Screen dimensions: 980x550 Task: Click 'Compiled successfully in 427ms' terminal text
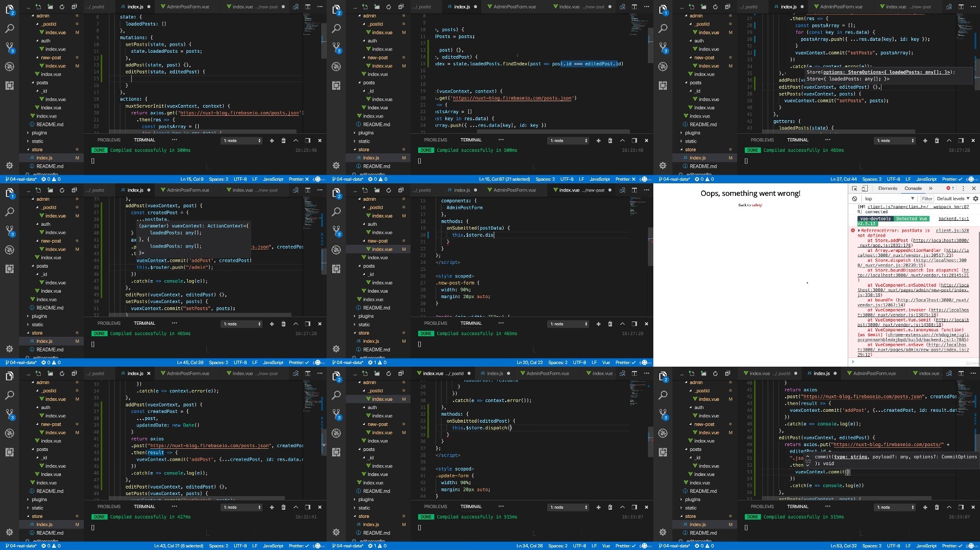coord(150,517)
